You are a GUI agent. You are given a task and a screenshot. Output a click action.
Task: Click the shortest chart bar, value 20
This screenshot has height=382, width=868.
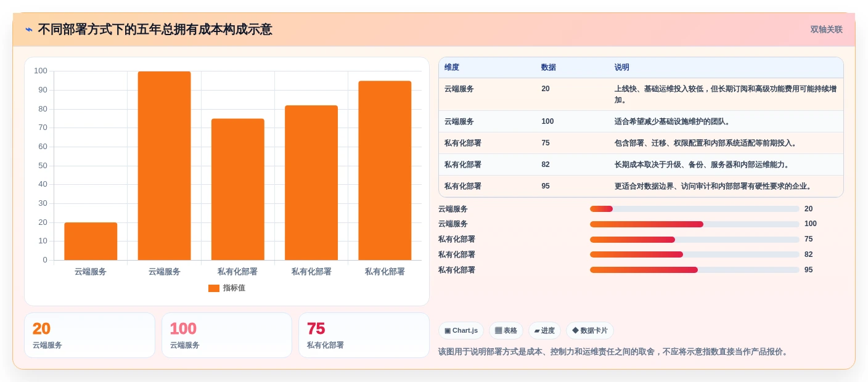pyautogui.click(x=91, y=242)
